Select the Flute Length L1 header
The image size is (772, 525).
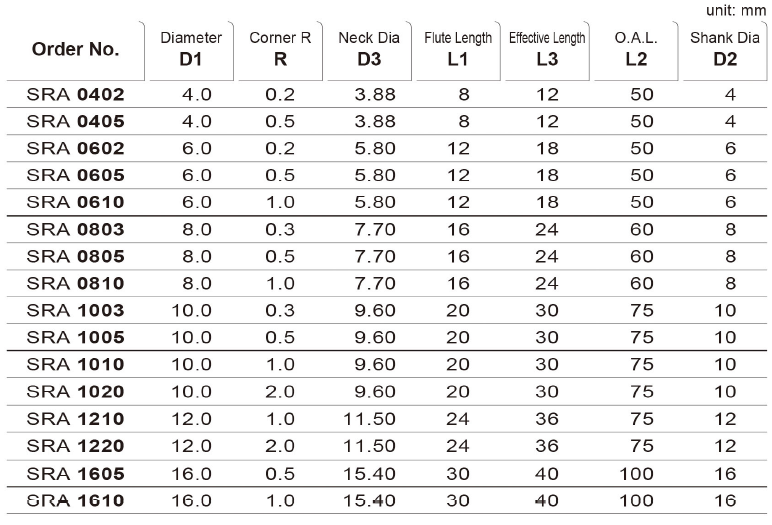(x=458, y=49)
